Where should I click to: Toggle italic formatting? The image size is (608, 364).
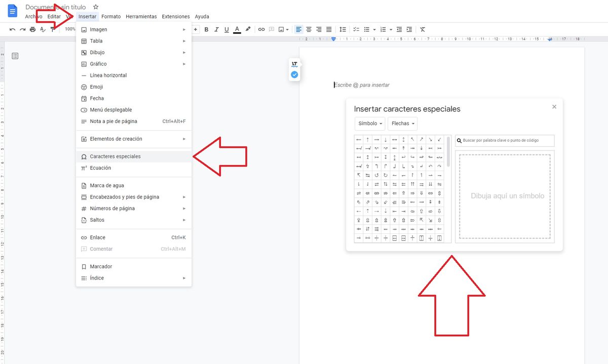[216, 29]
